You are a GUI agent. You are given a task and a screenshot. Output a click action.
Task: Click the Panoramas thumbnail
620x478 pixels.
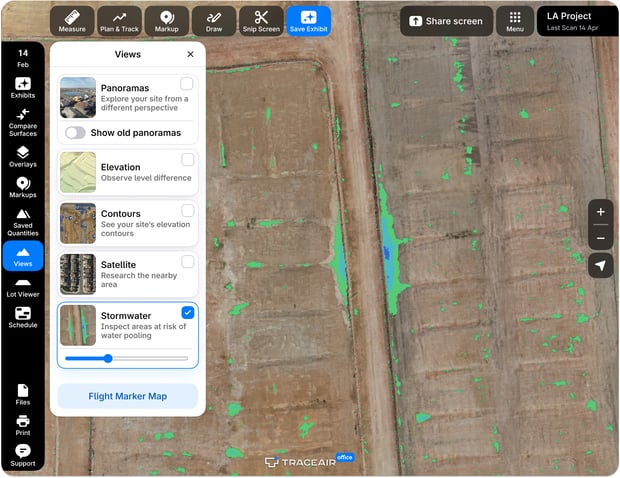click(x=78, y=98)
